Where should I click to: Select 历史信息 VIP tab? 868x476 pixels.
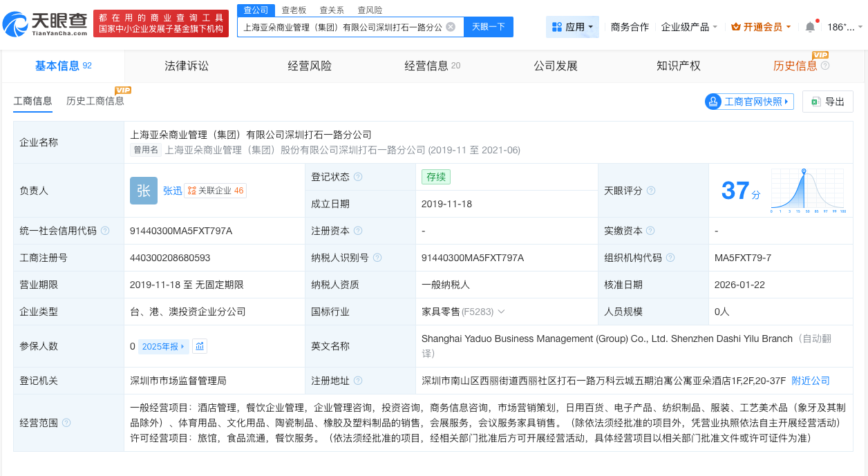[796, 66]
